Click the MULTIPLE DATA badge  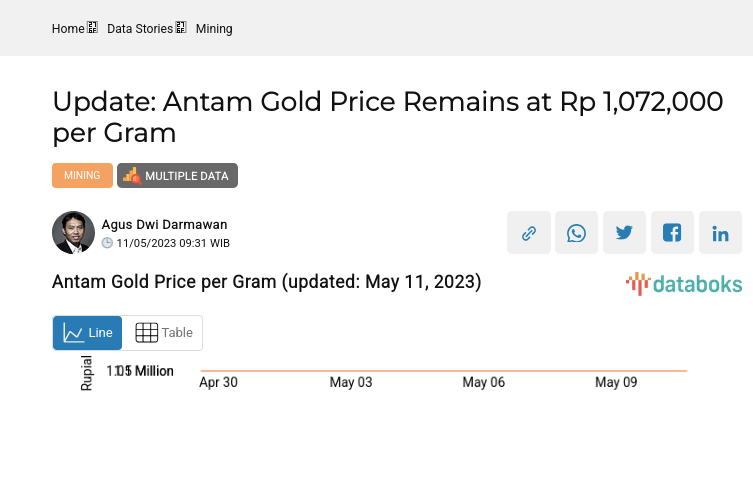coord(186,176)
